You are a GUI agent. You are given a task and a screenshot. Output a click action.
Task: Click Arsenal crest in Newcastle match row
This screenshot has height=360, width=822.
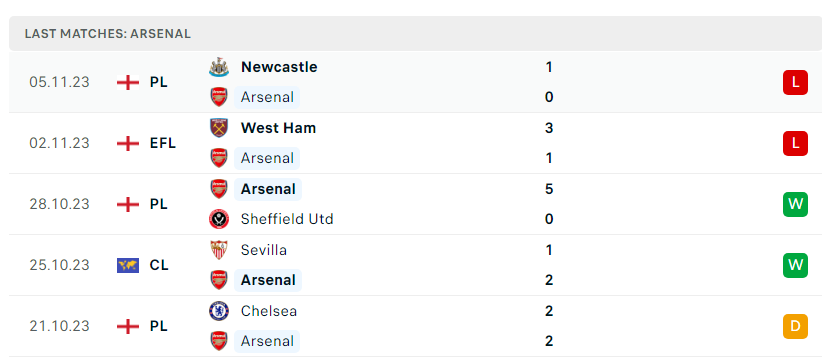tap(219, 97)
